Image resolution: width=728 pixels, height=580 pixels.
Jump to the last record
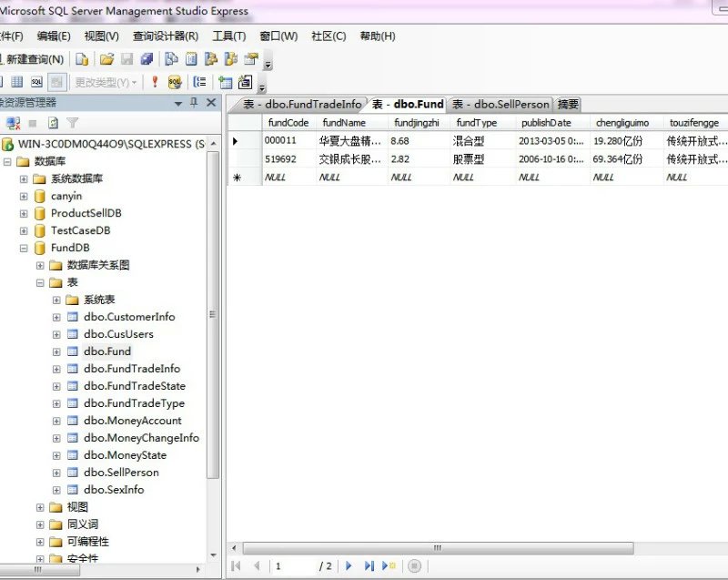tap(369, 565)
